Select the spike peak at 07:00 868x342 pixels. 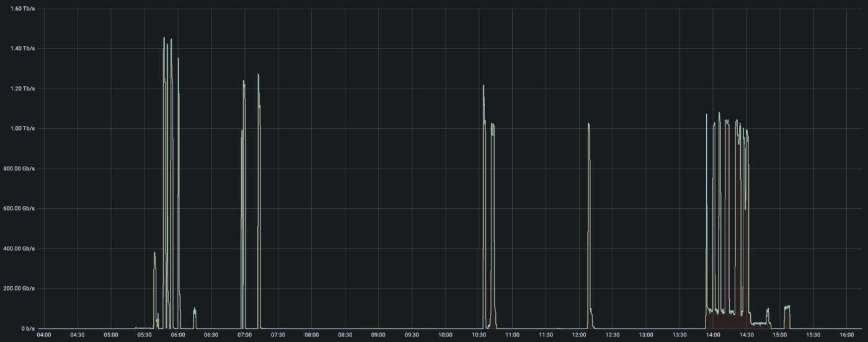coord(244,81)
